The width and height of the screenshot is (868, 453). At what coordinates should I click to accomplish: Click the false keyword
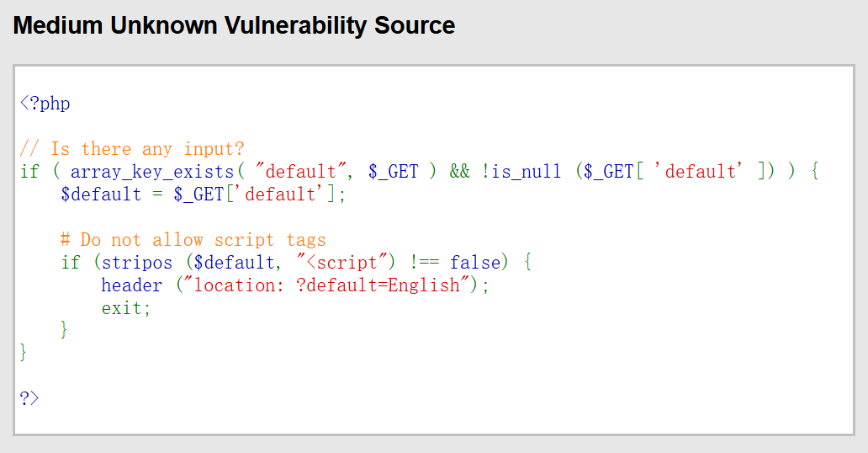pyautogui.click(x=475, y=263)
